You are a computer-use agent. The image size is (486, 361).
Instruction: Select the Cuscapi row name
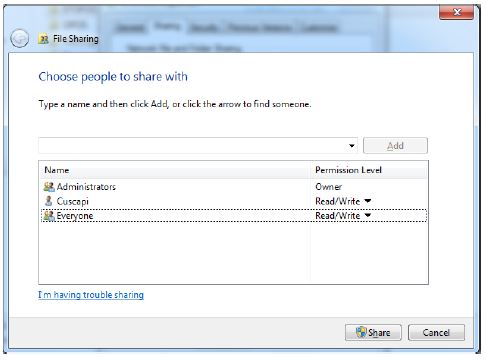pyautogui.click(x=73, y=201)
